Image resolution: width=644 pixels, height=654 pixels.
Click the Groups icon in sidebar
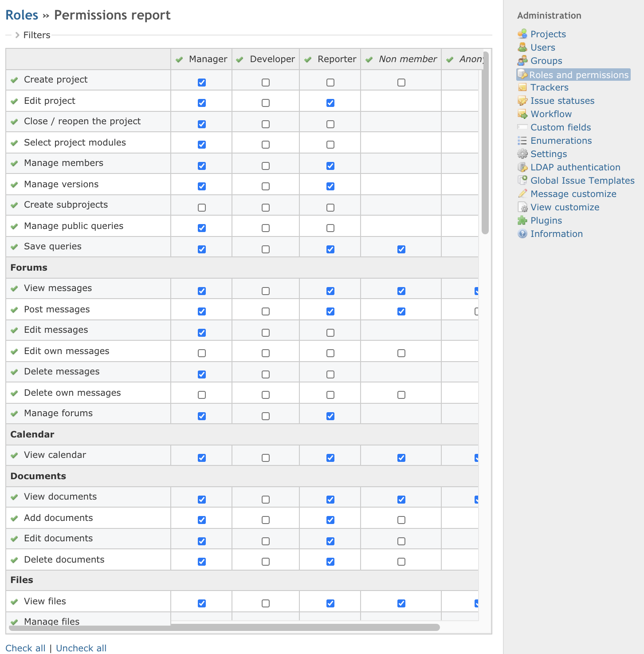[x=522, y=60]
